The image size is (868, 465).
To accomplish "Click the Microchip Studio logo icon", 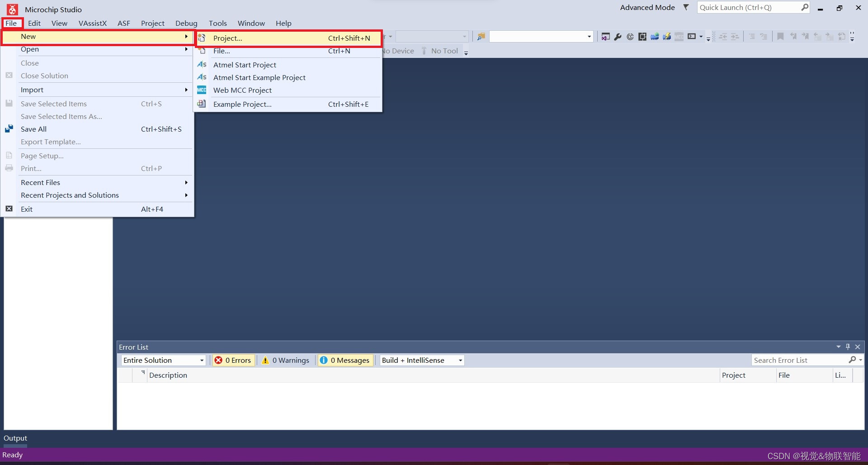I will point(12,9).
